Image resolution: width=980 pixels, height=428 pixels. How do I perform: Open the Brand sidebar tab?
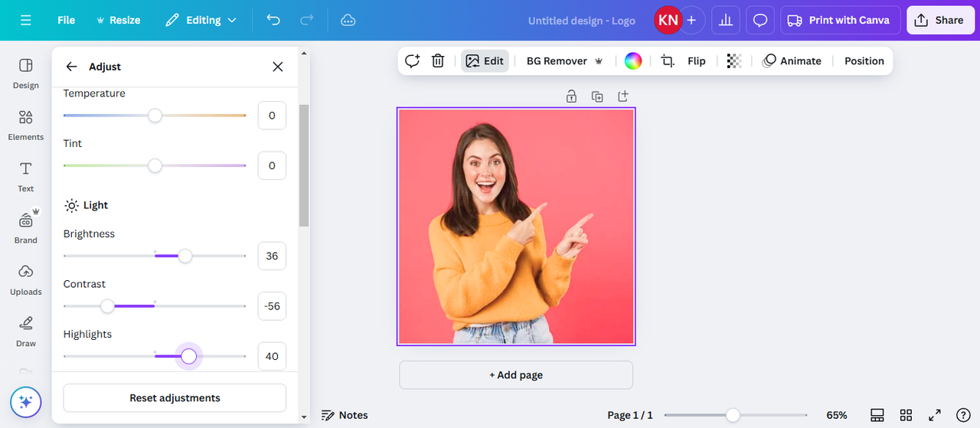coord(26,227)
